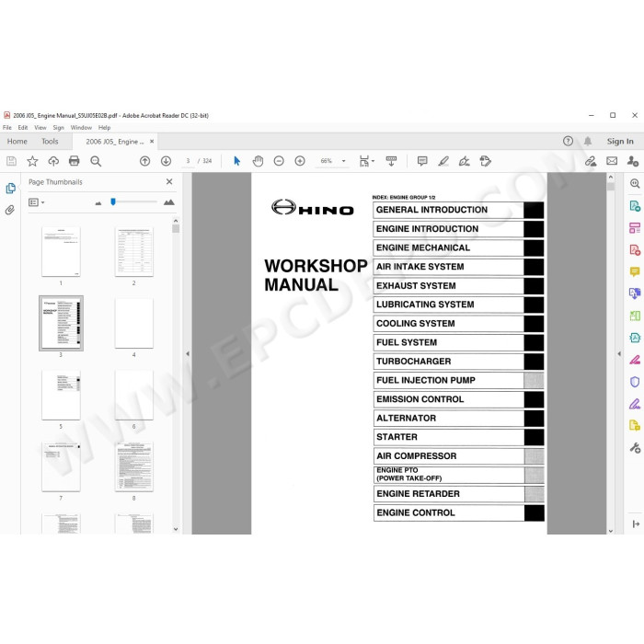Send file by email envelope icon
Screen dimensions: 644x644
pyautogui.click(x=612, y=161)
